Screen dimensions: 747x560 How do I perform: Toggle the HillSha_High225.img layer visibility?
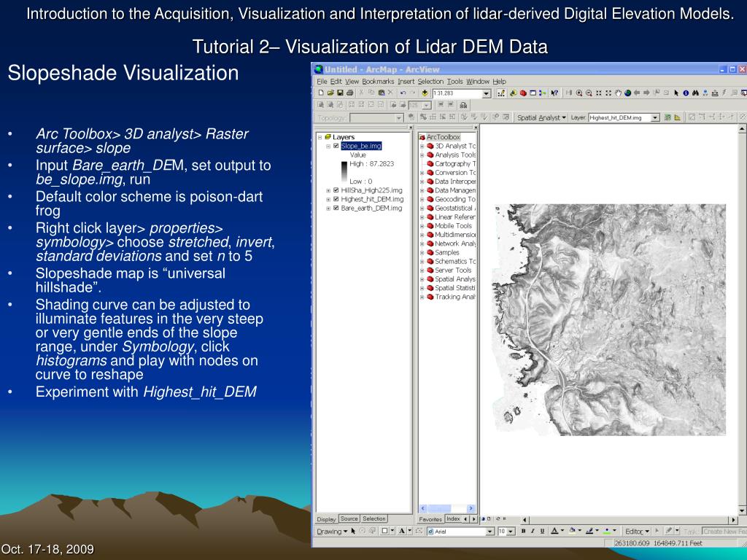336,190
